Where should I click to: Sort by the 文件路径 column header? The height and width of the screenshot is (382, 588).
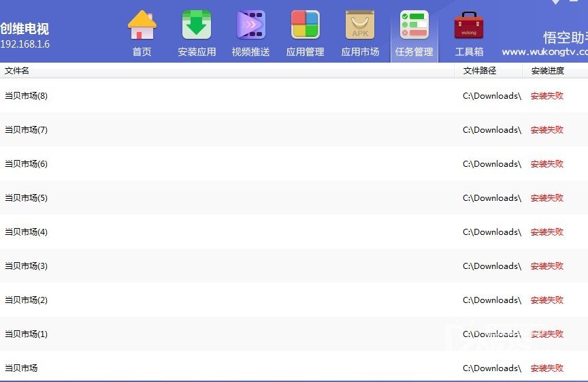[480, 71]
